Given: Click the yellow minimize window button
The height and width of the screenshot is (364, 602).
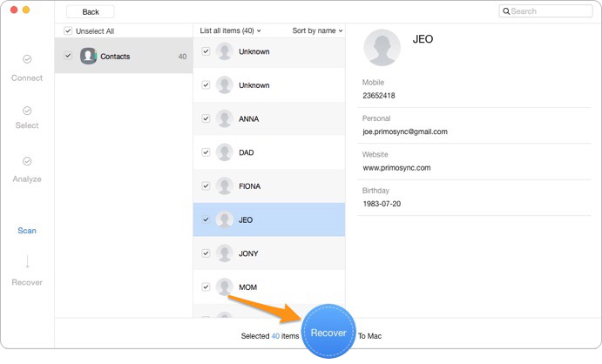Looking at the screenshot, I should pyautogui.click(x=26, y=10).
